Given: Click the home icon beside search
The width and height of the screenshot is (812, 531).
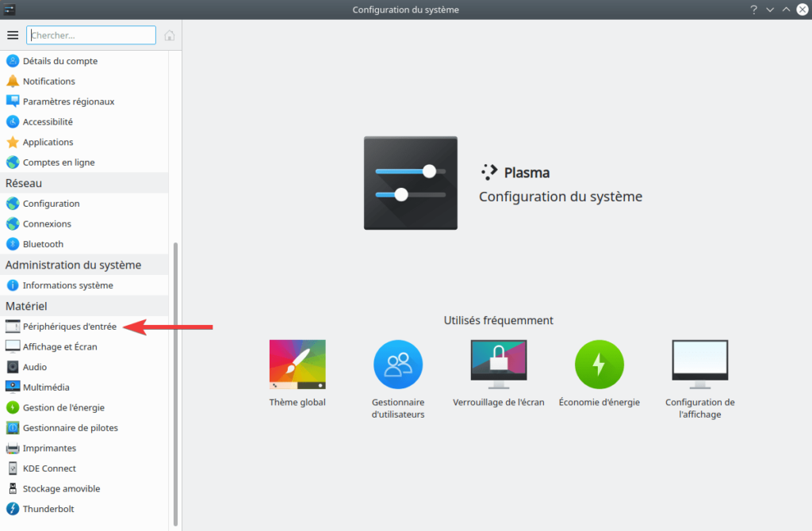Looking at the screenshot, I should [x=170, y=35].
